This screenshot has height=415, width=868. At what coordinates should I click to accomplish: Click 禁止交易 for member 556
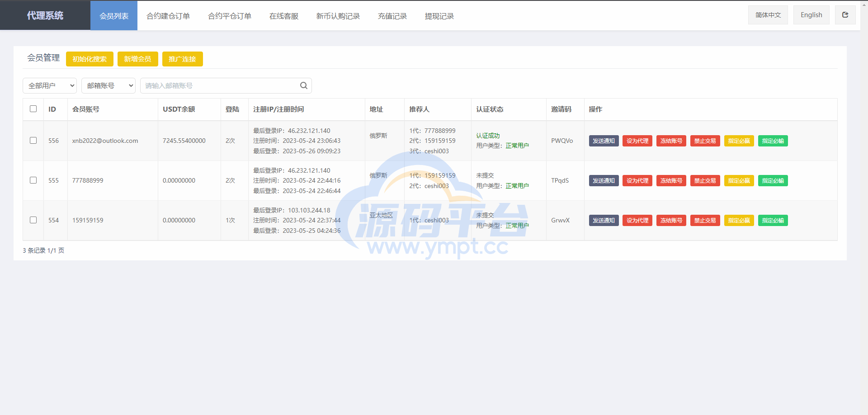[x=705, y=141]
